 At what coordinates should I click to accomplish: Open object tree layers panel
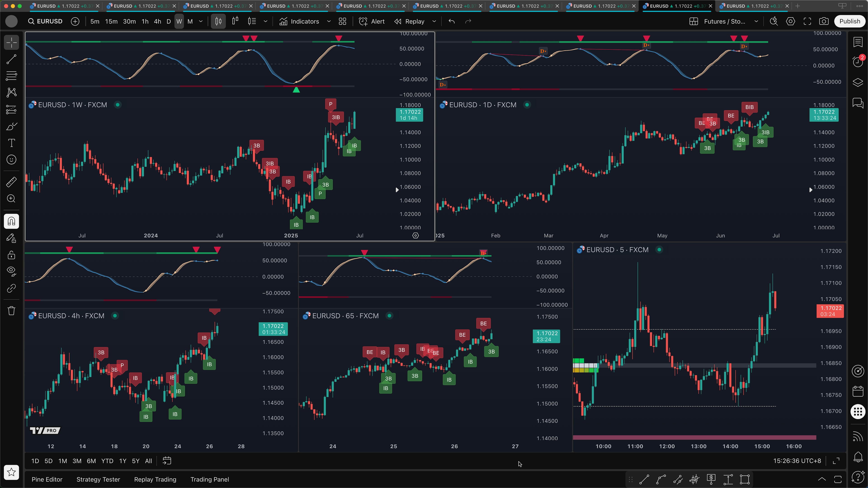(x=858, y=82)
